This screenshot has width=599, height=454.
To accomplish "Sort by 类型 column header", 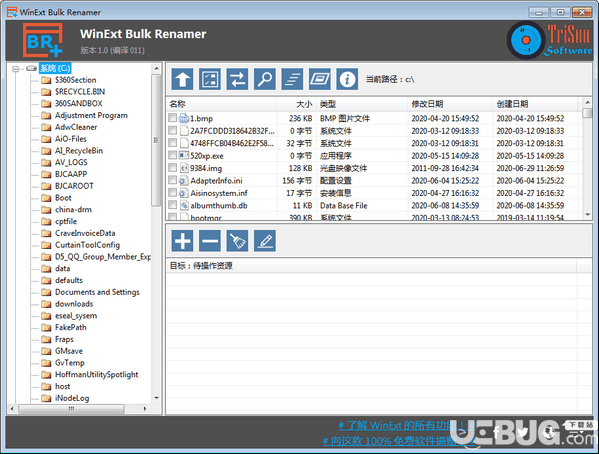I will [362, 104].
